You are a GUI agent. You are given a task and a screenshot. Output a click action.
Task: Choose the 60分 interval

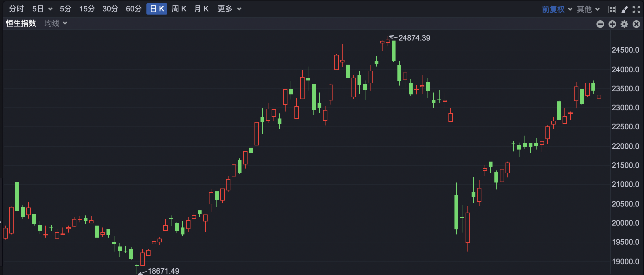coord(133,9)
